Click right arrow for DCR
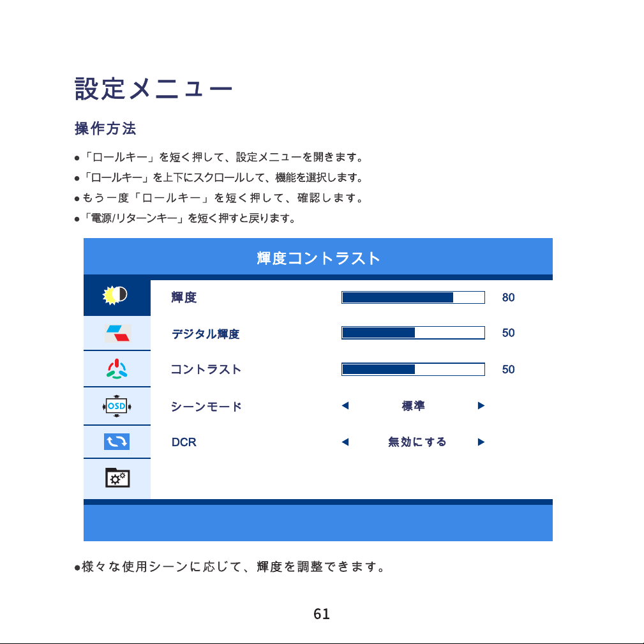Screen dimensions: 644x644 tap(481, 442)
